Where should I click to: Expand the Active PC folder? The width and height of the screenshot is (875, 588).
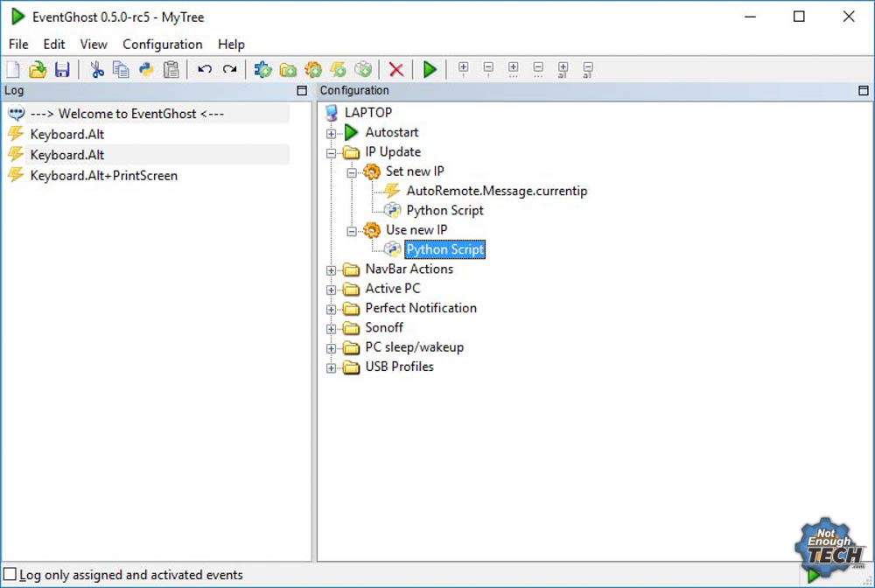pos(332,290)
